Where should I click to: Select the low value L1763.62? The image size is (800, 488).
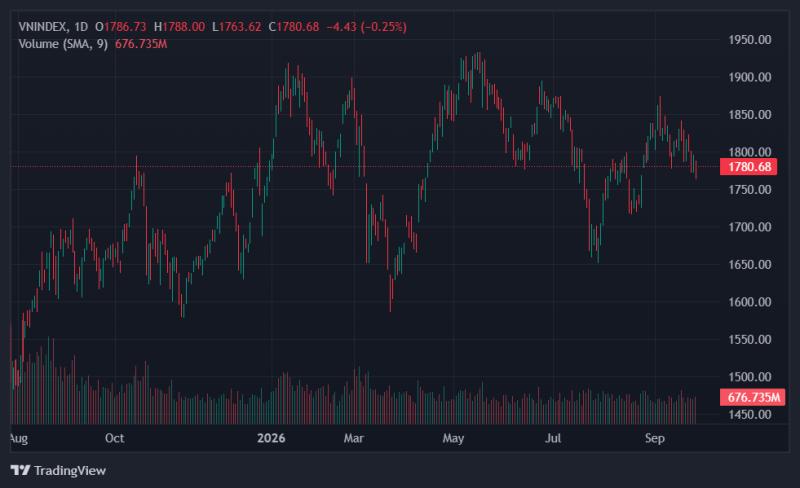click(x=237, y=27)
